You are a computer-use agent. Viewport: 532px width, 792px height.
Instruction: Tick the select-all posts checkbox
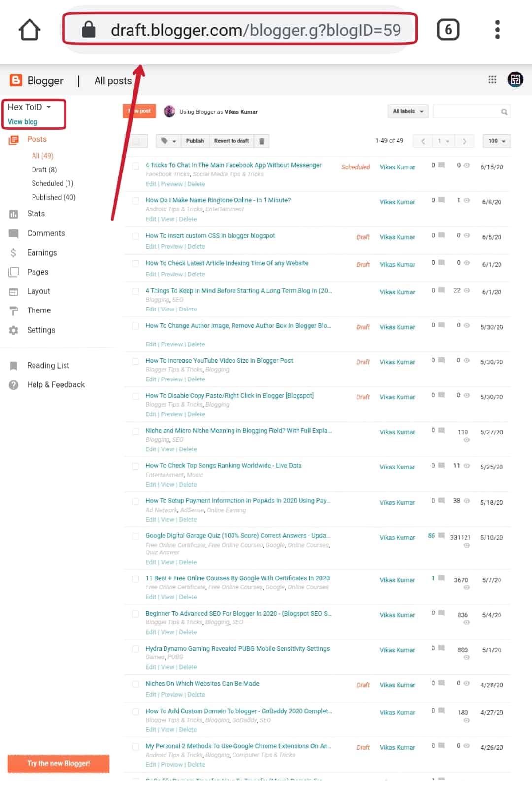click(136, 141)
